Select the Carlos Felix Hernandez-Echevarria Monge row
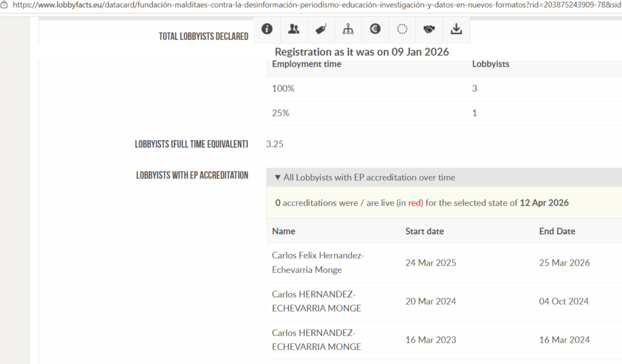Screen dimensions: 622x364 pos(318,263)
